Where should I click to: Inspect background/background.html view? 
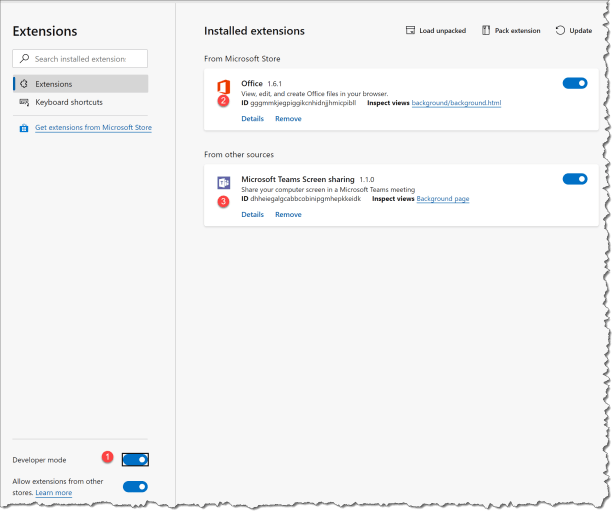coord(456,103)
